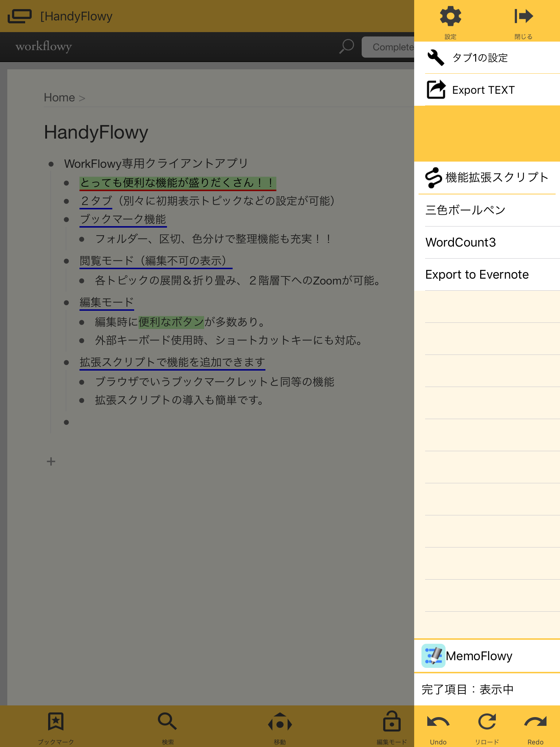Click highlighted text 便利なボタン

pos(171,322)
